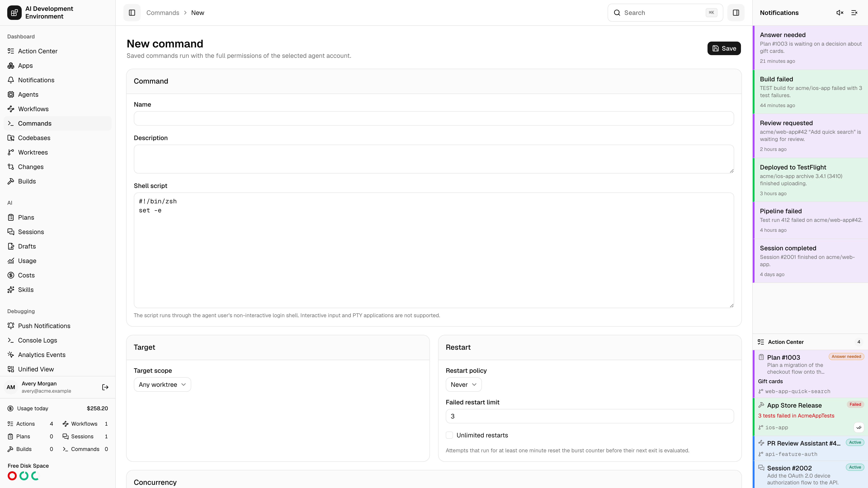Open Action Center in sidebar
Viewport: 868px width, 488px height.
point(58,51)
